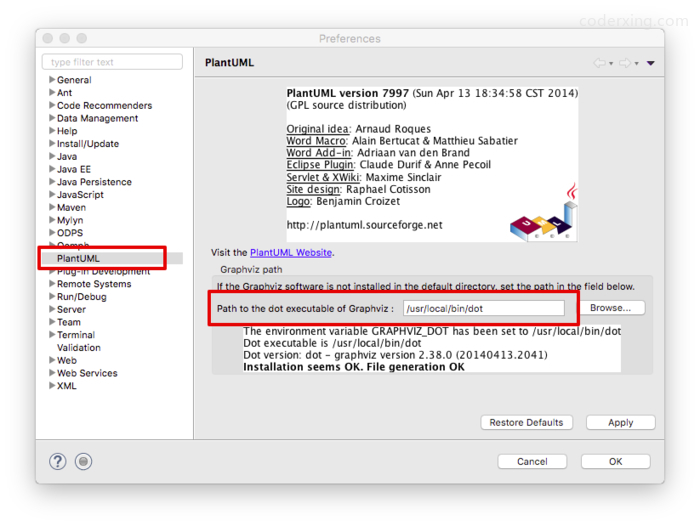Confirm with the OK button
Screen dimensions: 700x526
[x=616, y=461]
